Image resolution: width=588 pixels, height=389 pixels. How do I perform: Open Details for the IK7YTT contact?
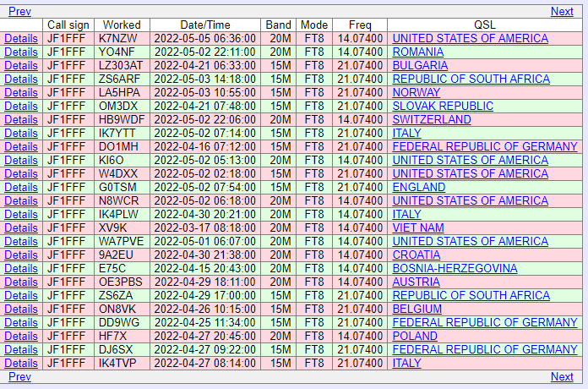21,133
